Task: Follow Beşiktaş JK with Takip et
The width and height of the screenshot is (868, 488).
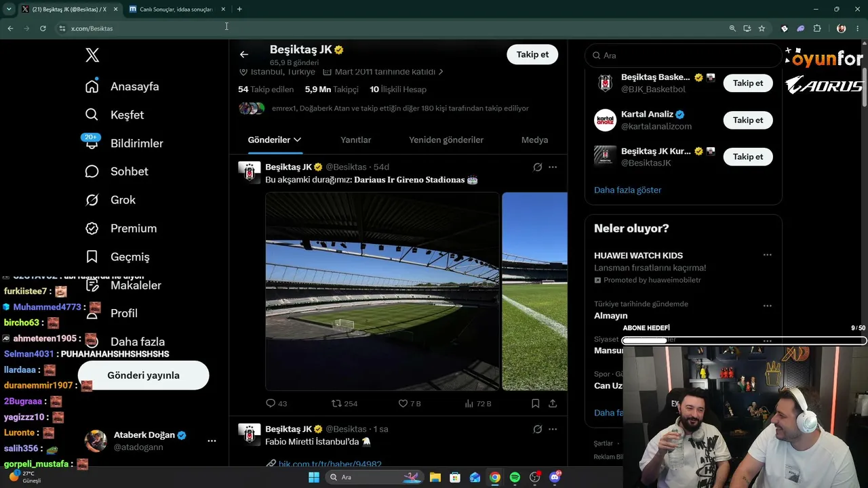Action: (532, 54)
